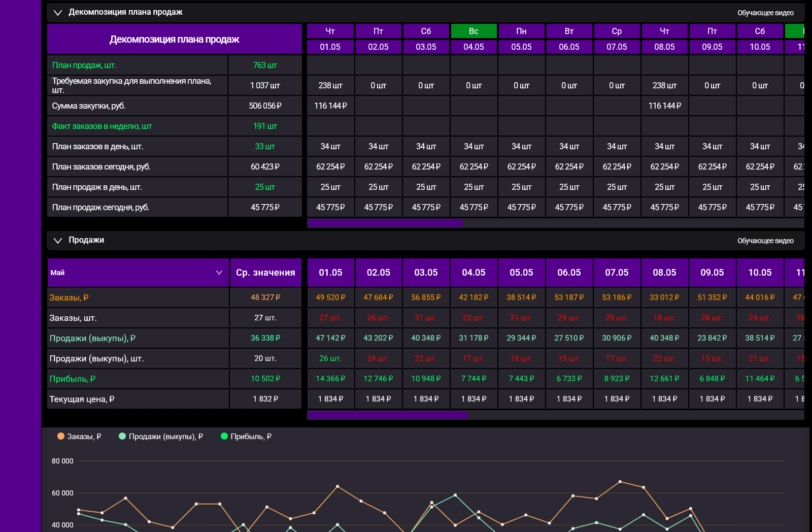Click Сумма закупки, руб. row label
Viewport: 812px width, 532px height.
pyautogui.click(x=89, y=106)
